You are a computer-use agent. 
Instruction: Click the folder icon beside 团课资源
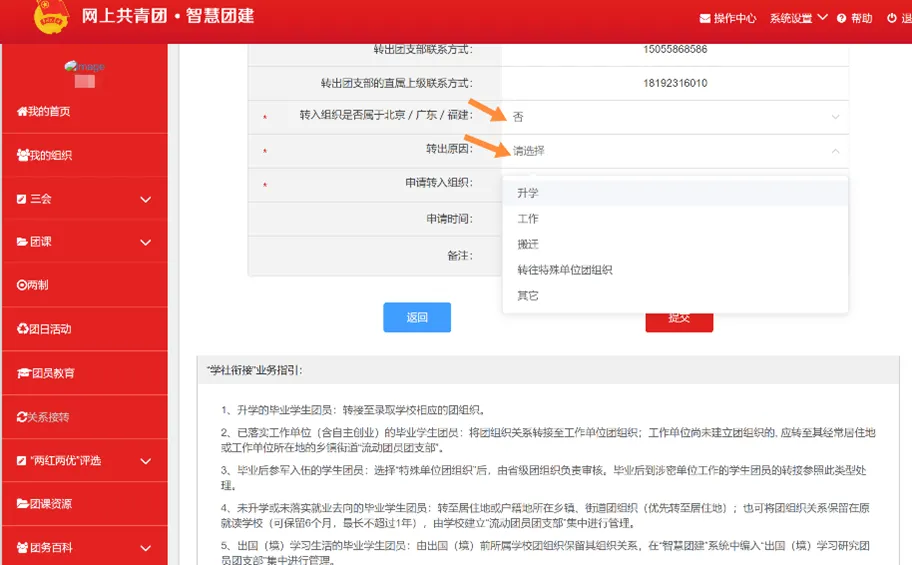[x=22, y=503]
